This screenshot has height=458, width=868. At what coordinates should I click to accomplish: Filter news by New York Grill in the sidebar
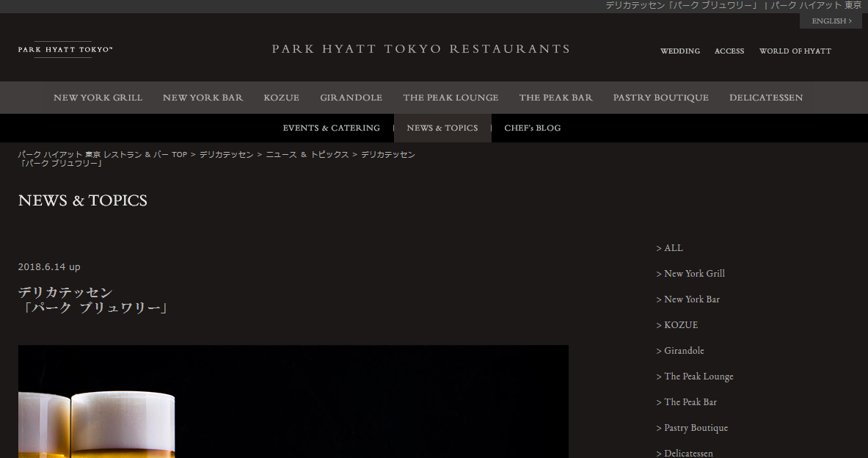(690, 274)
